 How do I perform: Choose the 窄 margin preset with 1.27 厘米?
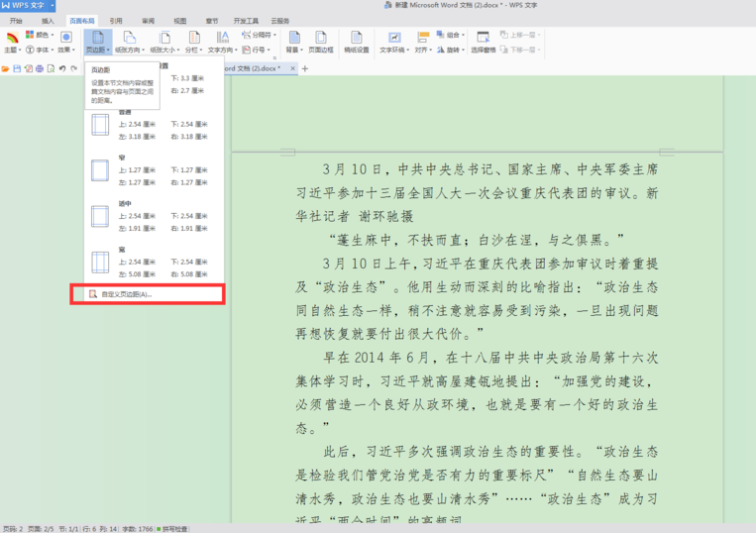pyautogui.click(x=154, y=170)
